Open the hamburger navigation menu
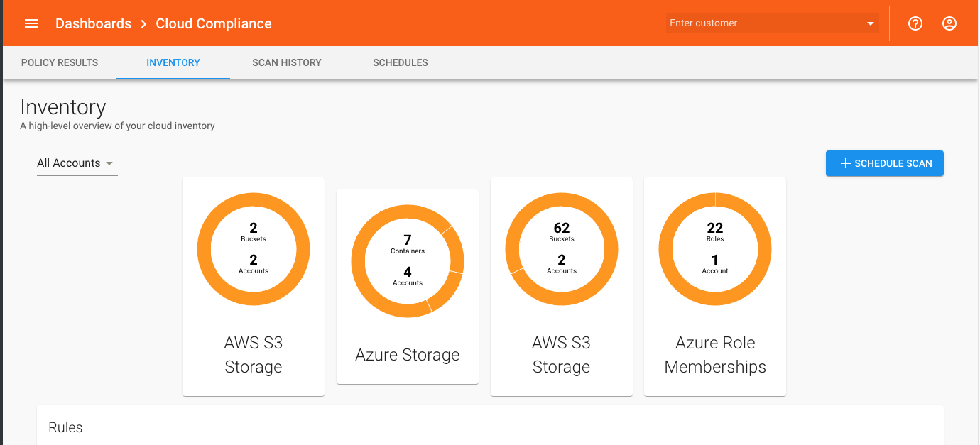Screen dimensions: 980x445 pyautogui.click(x=31, y=23)
